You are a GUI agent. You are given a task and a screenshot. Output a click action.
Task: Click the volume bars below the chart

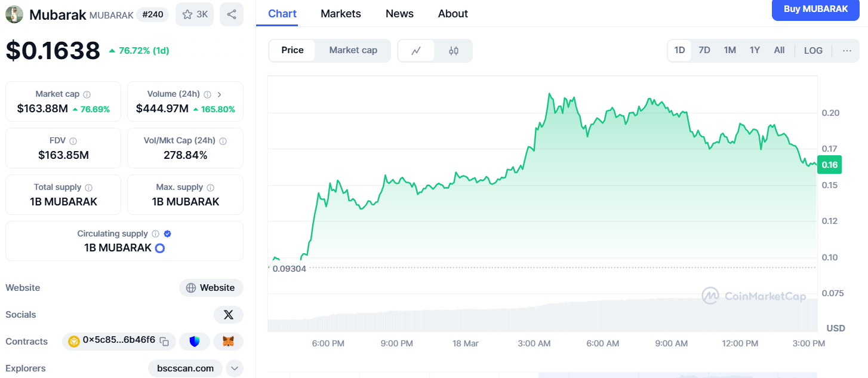[x=542, y=315]
